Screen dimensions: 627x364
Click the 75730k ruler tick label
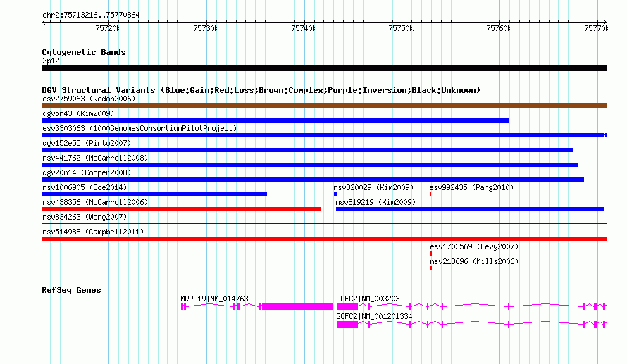point(206,28)
